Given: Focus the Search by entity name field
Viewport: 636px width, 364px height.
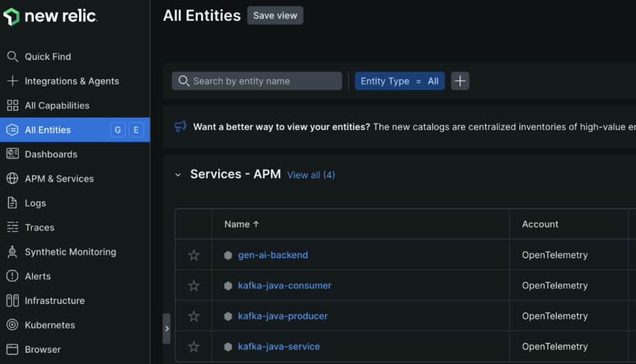Looking at the screenshot, I should point(257,81).
